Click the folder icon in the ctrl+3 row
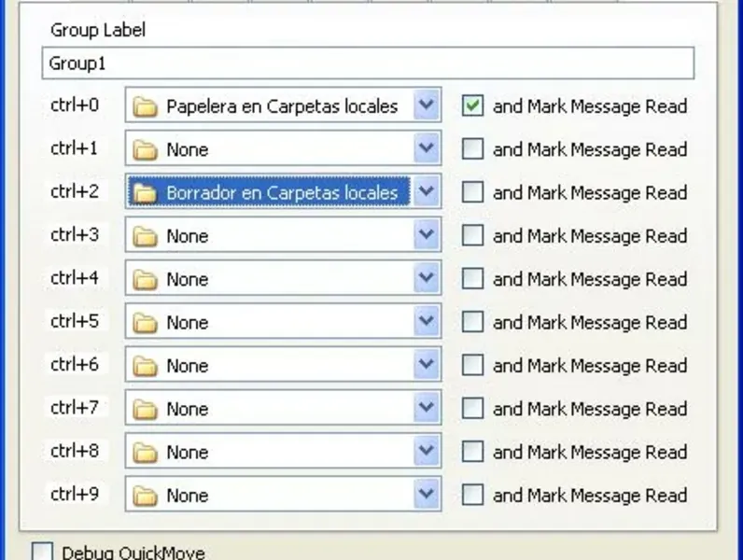The image size is (743, 560). [144, 236]
